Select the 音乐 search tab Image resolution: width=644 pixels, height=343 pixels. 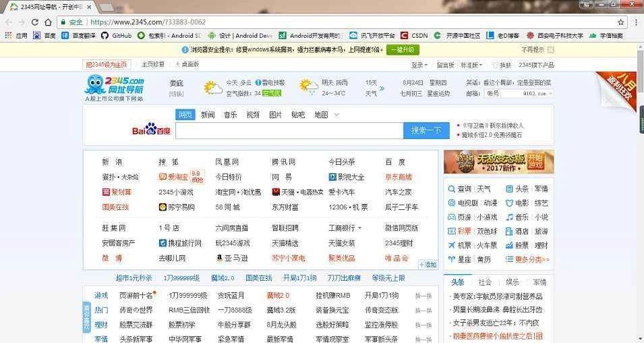click(231, 115)
